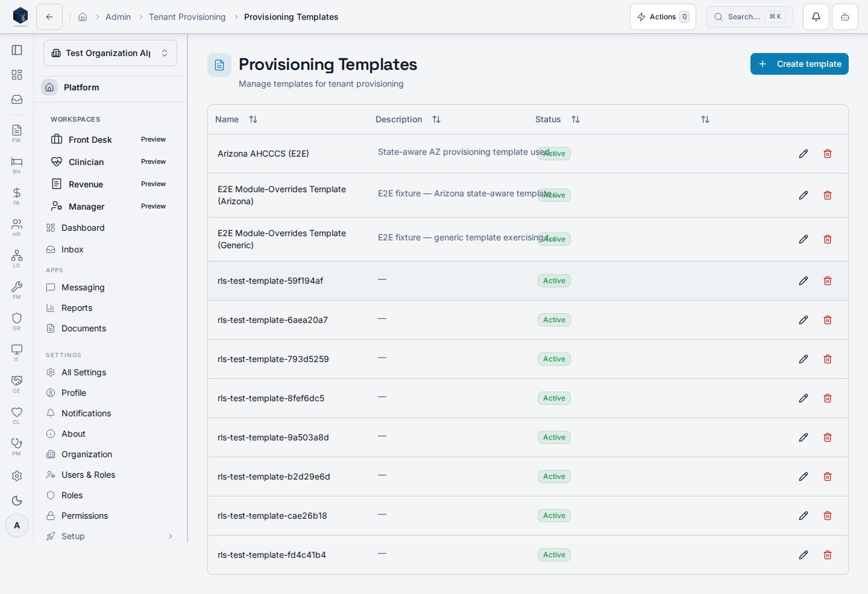
Task: Go to Admin breadcrumb
Action: [x=118, y=17]
